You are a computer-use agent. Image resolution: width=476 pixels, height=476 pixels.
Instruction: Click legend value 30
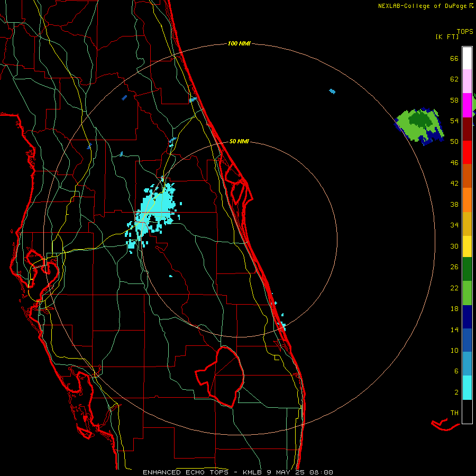click(x=454, y=246)
